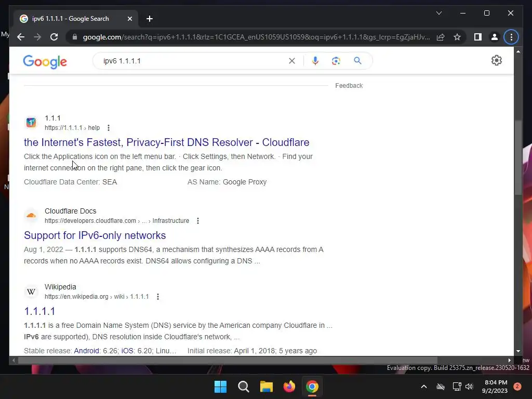Click the Cloudflare Docs favicon
The width and height of the screenshot is (532, 399).
coord(31,215)
